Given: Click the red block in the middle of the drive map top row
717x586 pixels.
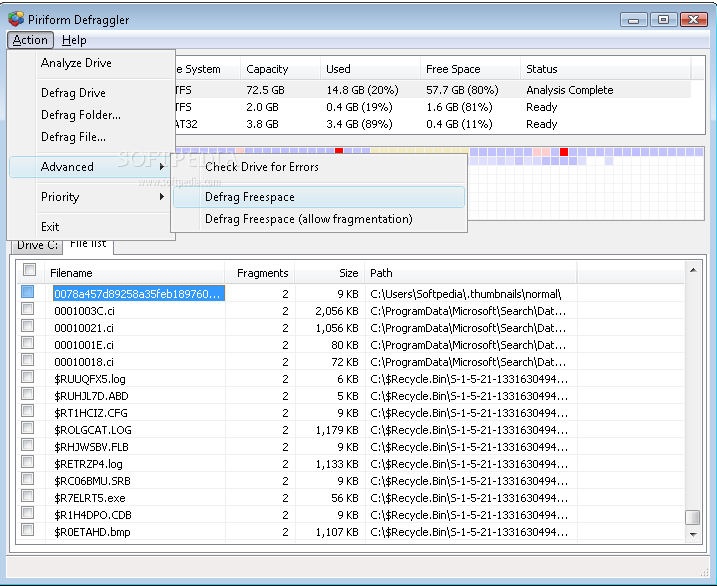Looking at the screenshot, I should point(339,151).
